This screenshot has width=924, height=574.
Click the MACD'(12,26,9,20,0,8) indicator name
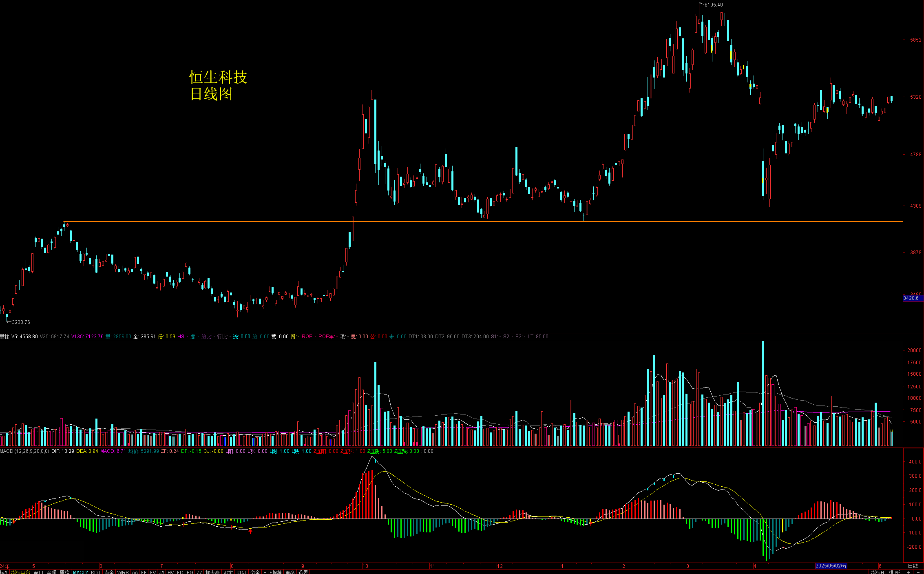click(24, 451)
